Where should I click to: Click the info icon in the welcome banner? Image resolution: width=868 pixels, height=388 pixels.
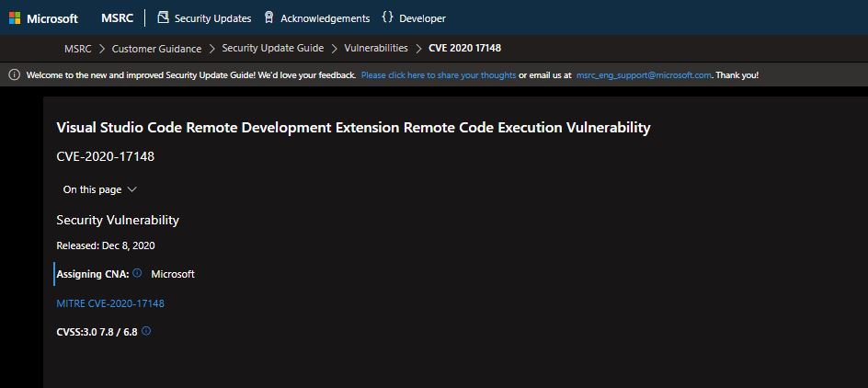[15, 75]
